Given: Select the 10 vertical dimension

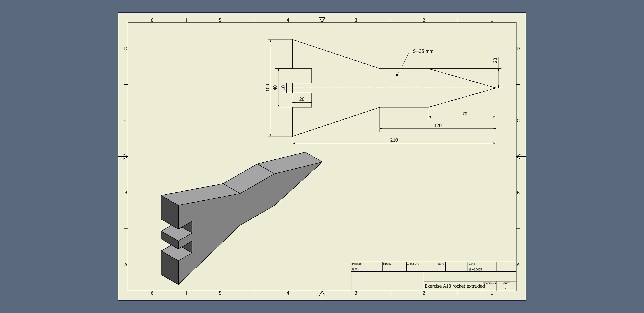Looking at the screenshot, I should click(x=283, y=88).
